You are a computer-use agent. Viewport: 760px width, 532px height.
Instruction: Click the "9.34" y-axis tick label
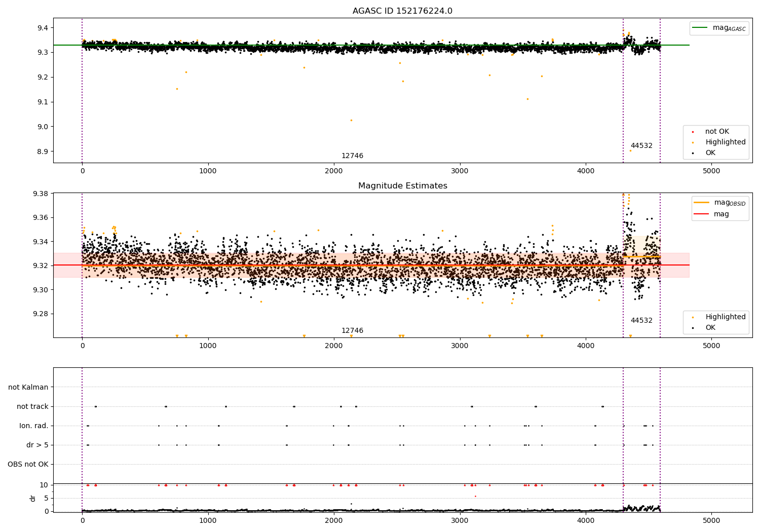tap(41, 242)
